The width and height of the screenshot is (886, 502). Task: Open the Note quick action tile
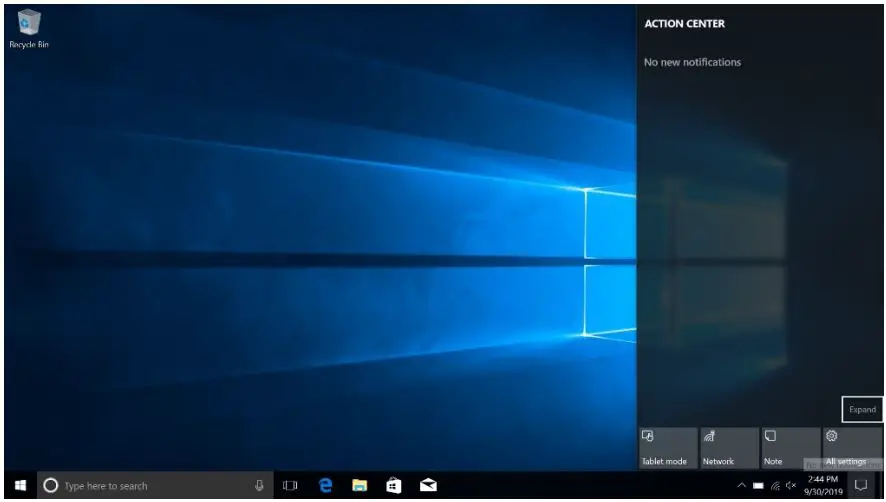tap(791, 448)
